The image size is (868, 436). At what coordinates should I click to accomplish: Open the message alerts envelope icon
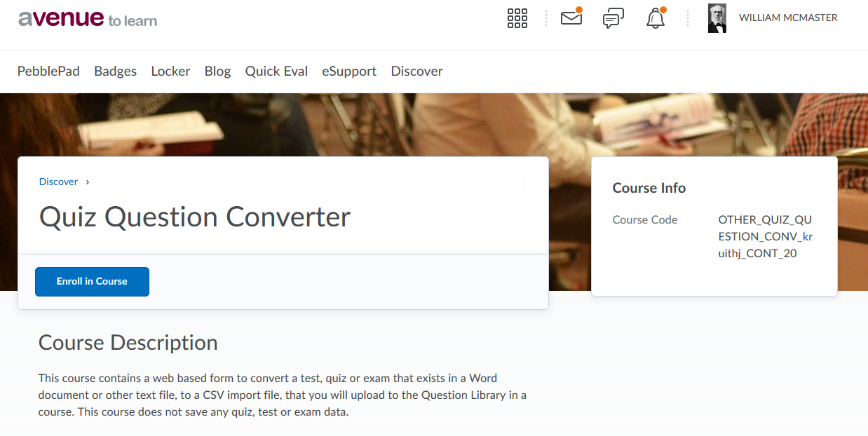(x=571, y=18)
